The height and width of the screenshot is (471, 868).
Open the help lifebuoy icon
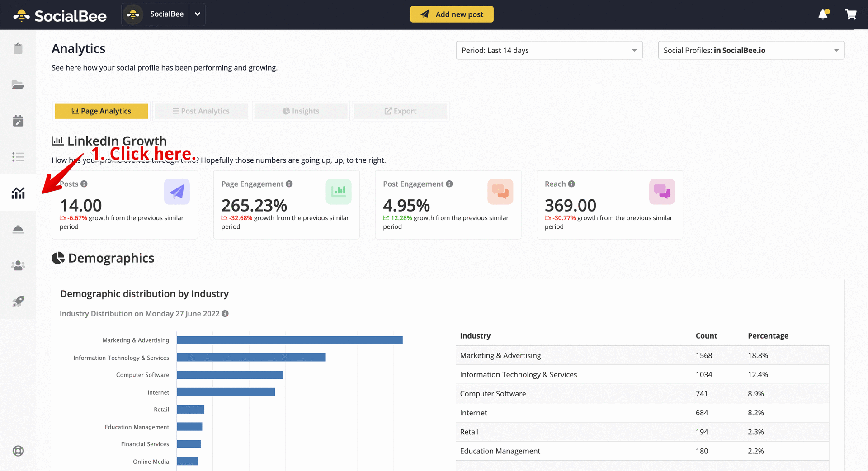pos(18,451)
